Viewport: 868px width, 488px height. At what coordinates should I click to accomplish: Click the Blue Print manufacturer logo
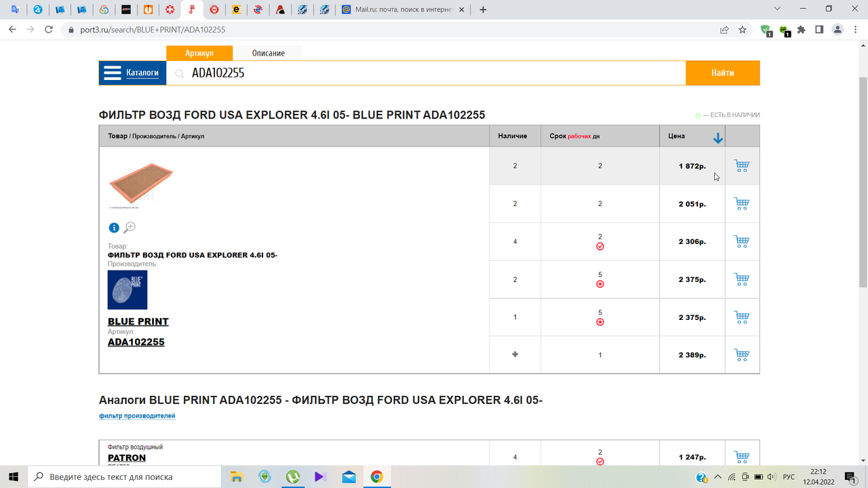click(x=127, y=290)
